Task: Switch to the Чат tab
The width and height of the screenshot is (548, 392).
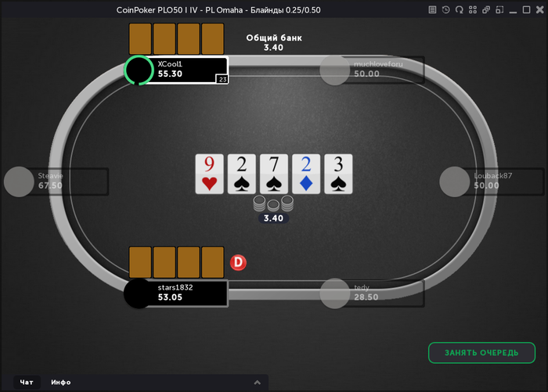Action: coord(27,382)
